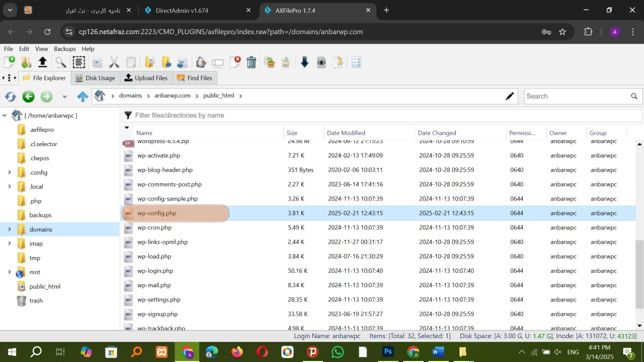Viewport: 644px width, 362px height.
Task: Open the padlock permissions icon
Action: point(201,62)
